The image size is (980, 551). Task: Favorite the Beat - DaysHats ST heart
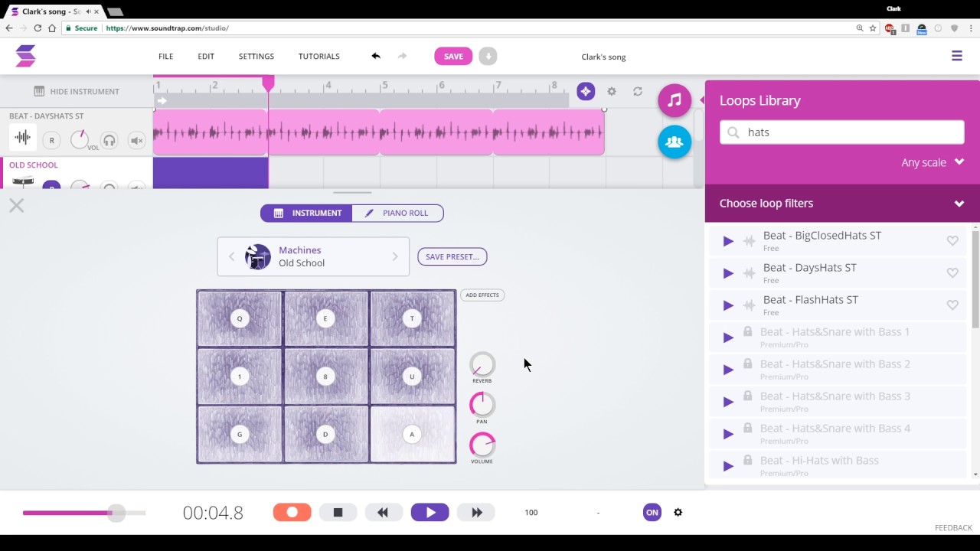(x=952, y=273)
